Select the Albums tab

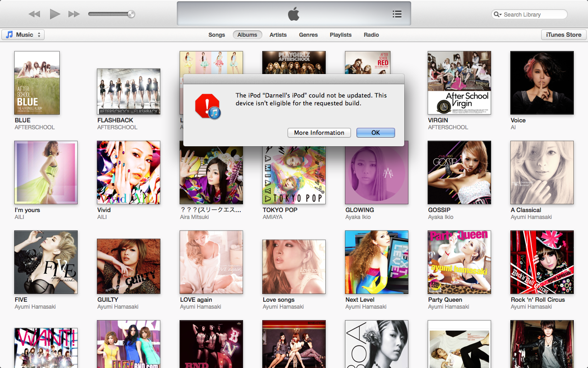pyautogui.click(x=247, y=34)
